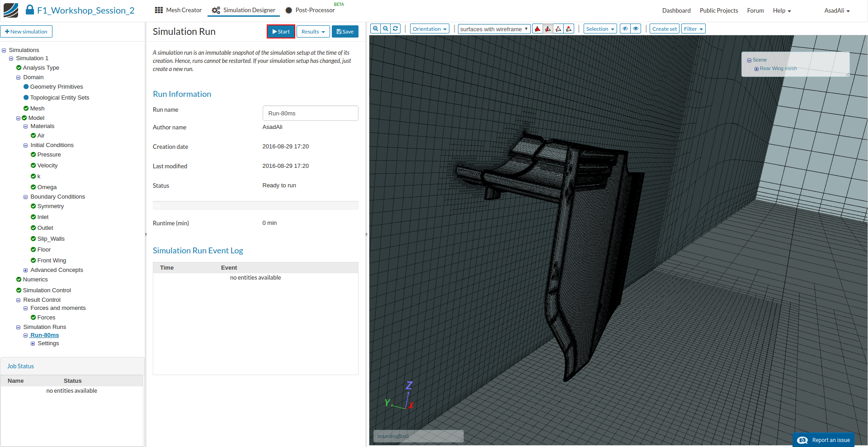Open the Orientation dropdown menu
868x447 pixels.
(x=429, y=29)
